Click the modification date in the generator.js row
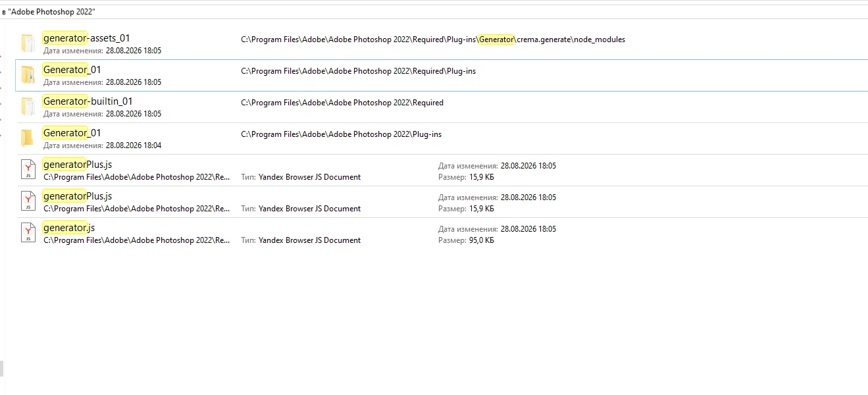The width and height of the screenshot is (868, 395). (x=528, y=229)
